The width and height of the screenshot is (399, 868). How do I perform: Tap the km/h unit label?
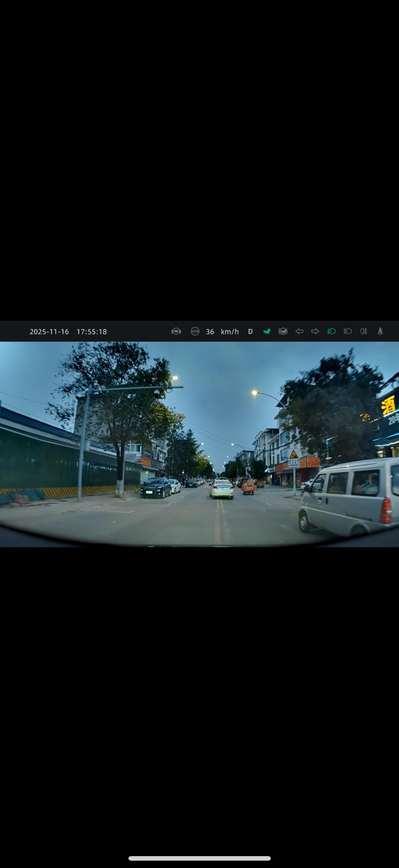coord(230,332)
